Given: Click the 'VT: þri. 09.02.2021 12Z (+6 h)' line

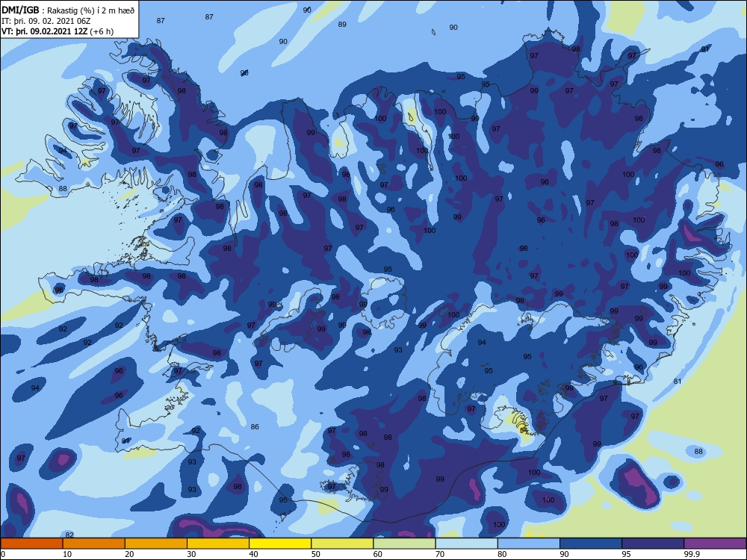Looking at the screenshot, I should click(58, 31).
